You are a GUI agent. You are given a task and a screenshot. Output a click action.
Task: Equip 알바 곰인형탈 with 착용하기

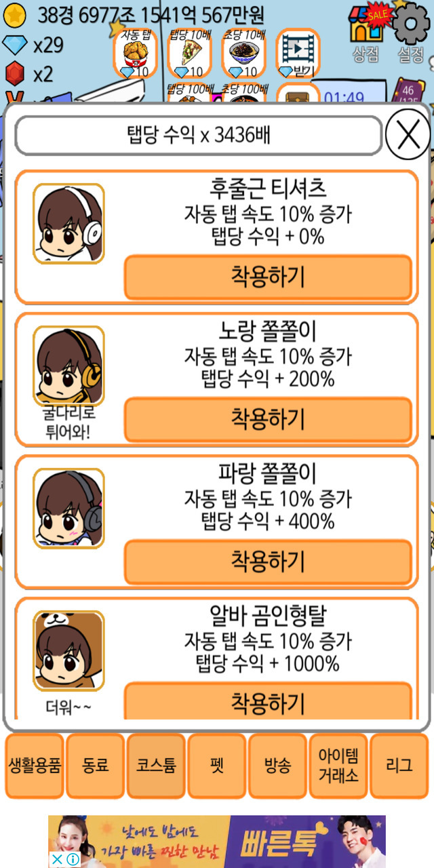pos(268,701)
